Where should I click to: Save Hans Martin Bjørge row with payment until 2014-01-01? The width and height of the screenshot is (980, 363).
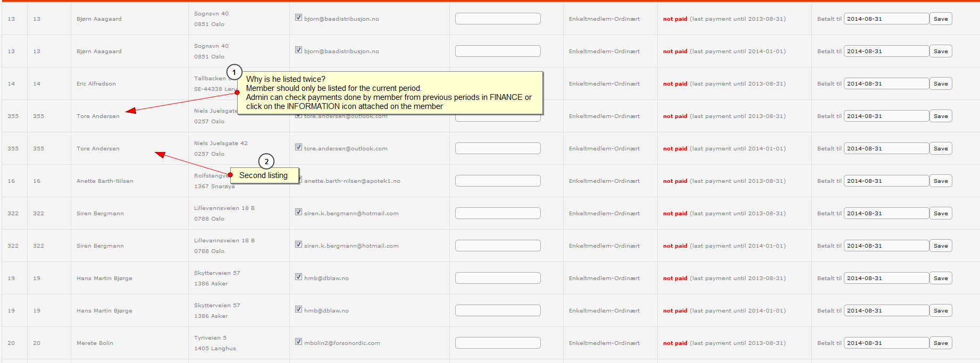[941, 310]
